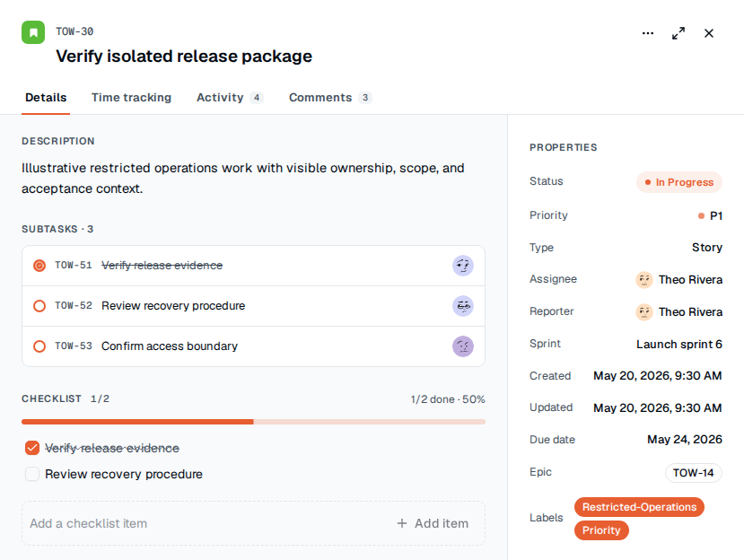
Task: Click the Priority label chip
Action: coord(601,530)
